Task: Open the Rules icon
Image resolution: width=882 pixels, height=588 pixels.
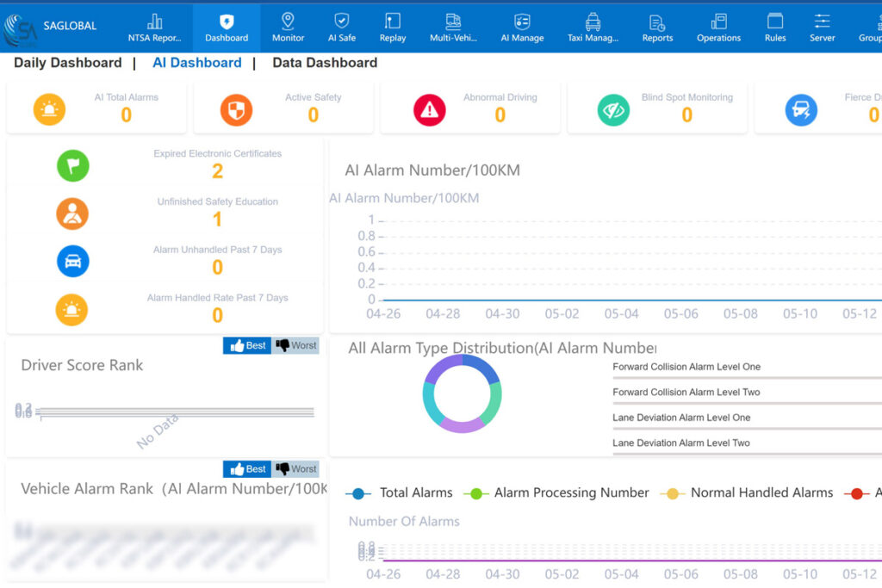Action: 775,22
